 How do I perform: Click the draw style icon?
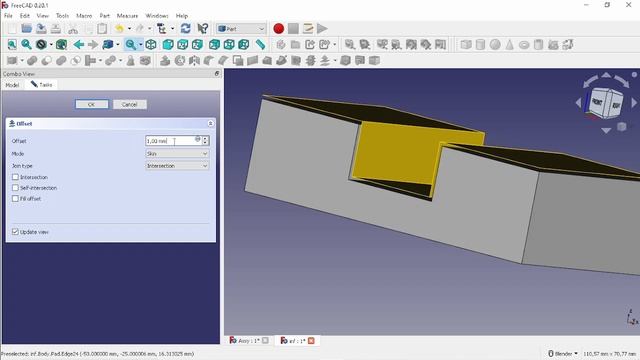pyautogui.click(x=41, y=44)
